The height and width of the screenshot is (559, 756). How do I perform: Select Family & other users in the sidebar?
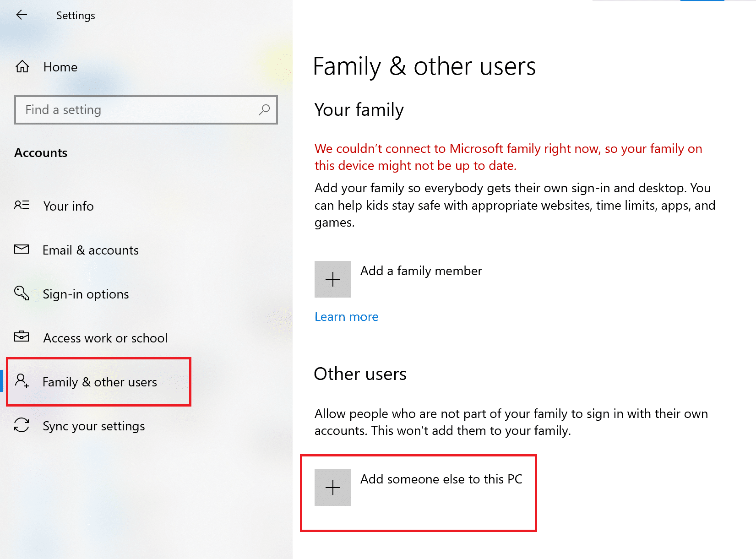click(100, 382)
